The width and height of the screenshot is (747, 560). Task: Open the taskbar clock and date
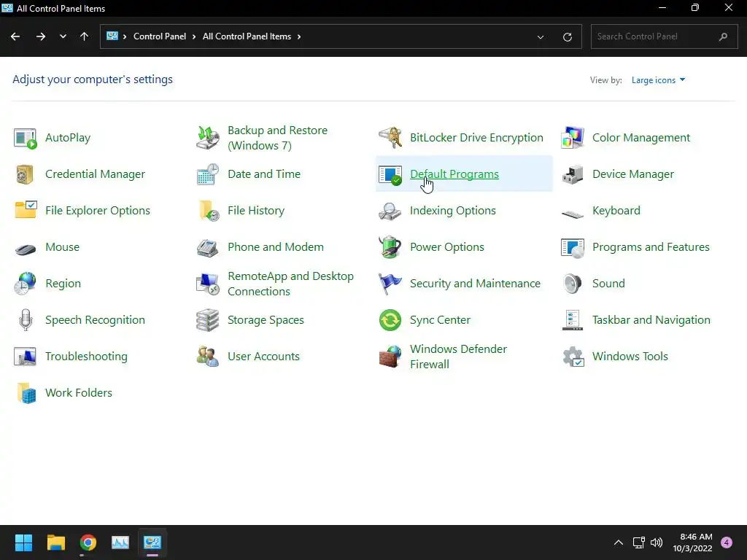(x=693, y=542)
